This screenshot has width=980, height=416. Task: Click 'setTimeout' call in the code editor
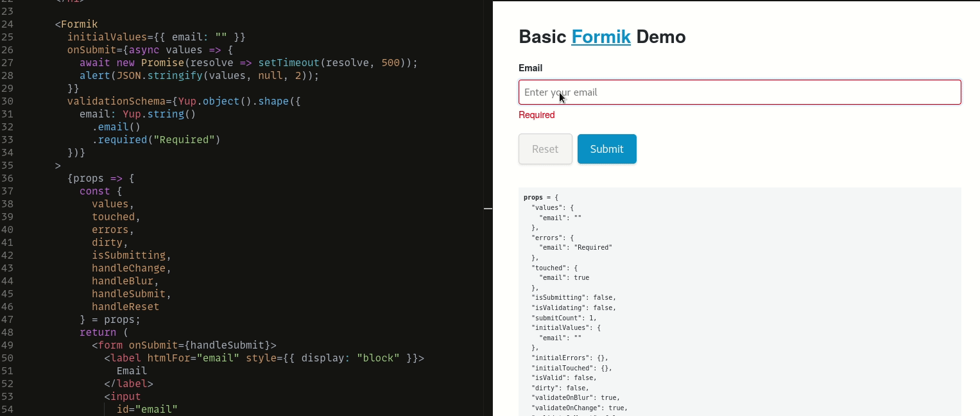click(288, 63)
